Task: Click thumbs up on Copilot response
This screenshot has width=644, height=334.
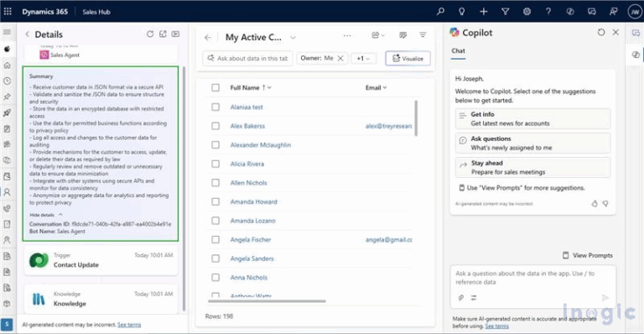Action: (x=595, y=203)
